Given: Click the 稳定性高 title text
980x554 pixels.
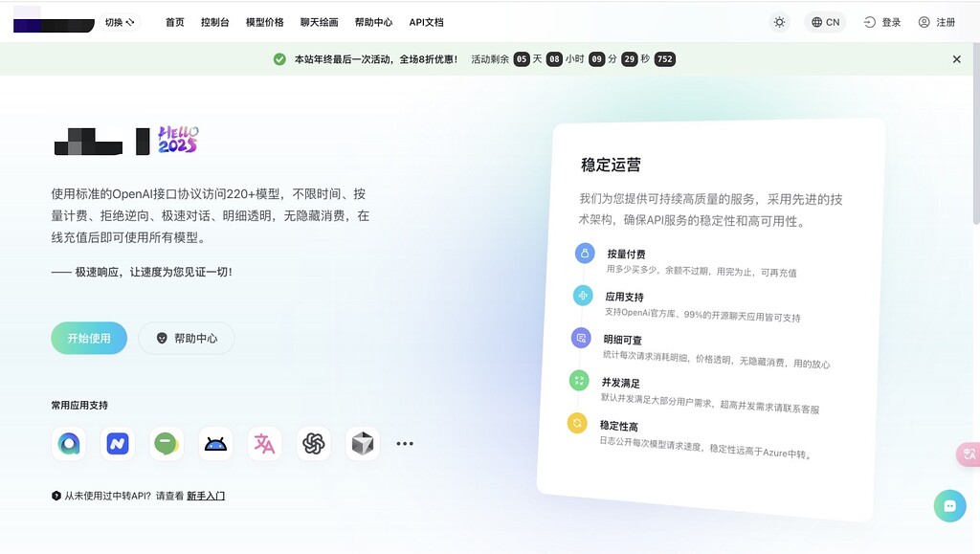Looking at the screenshot, I should coord(619,426).
